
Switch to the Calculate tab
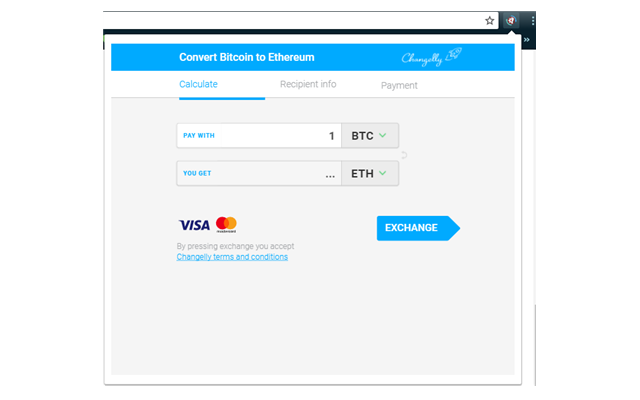pos(198,84)
